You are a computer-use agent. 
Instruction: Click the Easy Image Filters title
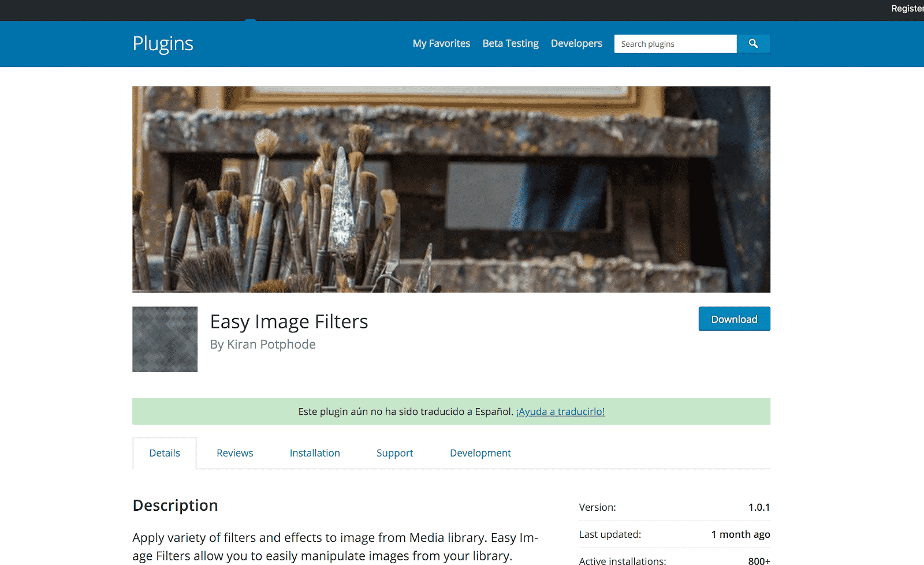[289, 321]
